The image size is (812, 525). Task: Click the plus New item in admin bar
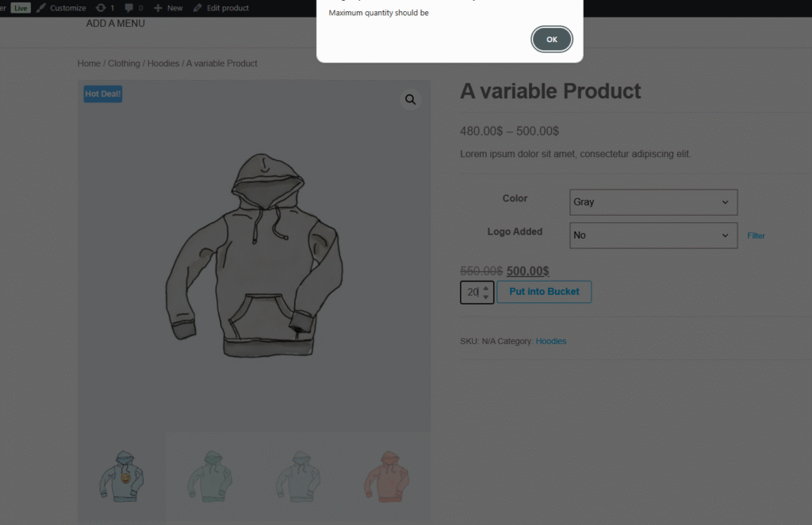tap(168, 8)
